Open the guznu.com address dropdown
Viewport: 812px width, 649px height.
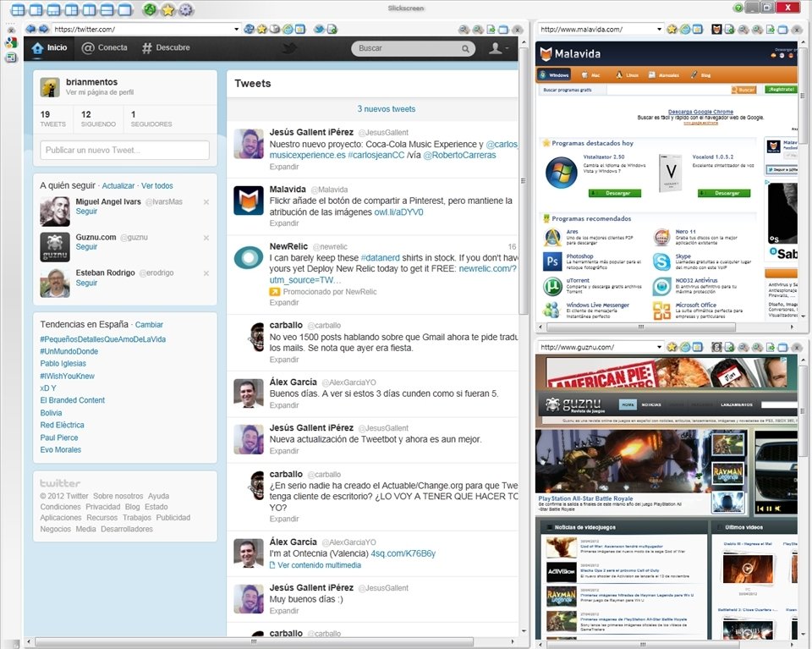coord(659,347)
